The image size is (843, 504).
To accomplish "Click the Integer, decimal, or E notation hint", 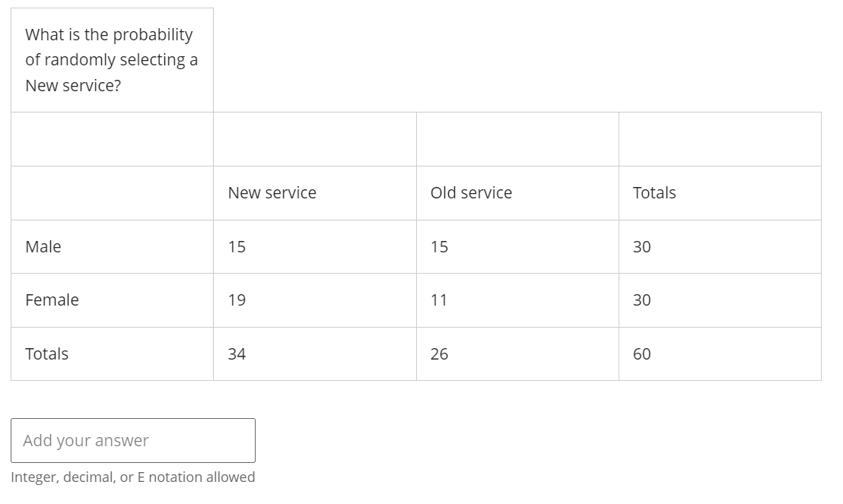I will pyautogui.click(x=133, y=477).
